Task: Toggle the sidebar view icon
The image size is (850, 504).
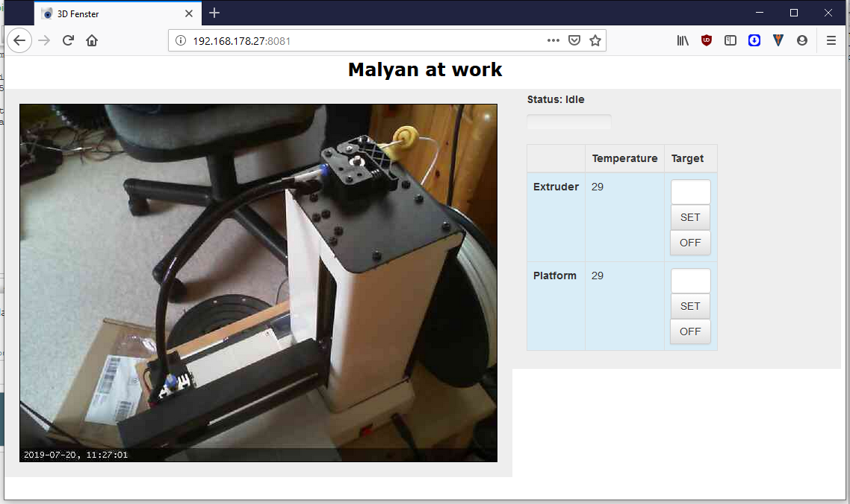Action: 730,40
